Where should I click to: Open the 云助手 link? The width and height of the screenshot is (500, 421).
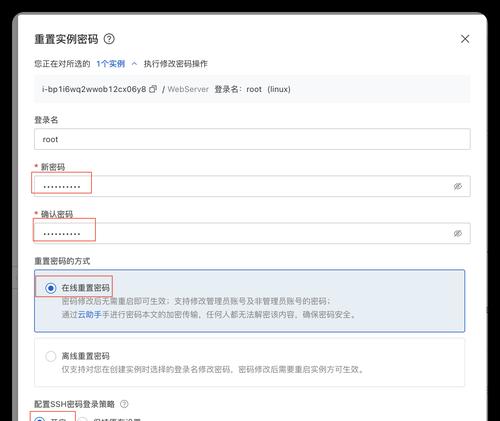[89, 314]
